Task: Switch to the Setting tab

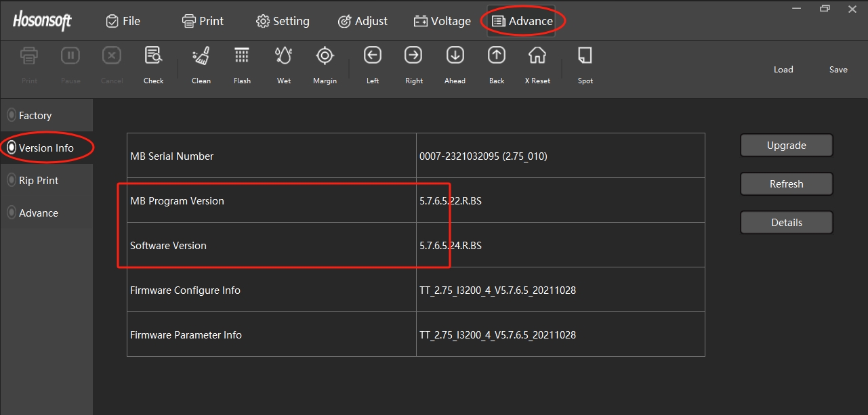Action: (283, 21)
